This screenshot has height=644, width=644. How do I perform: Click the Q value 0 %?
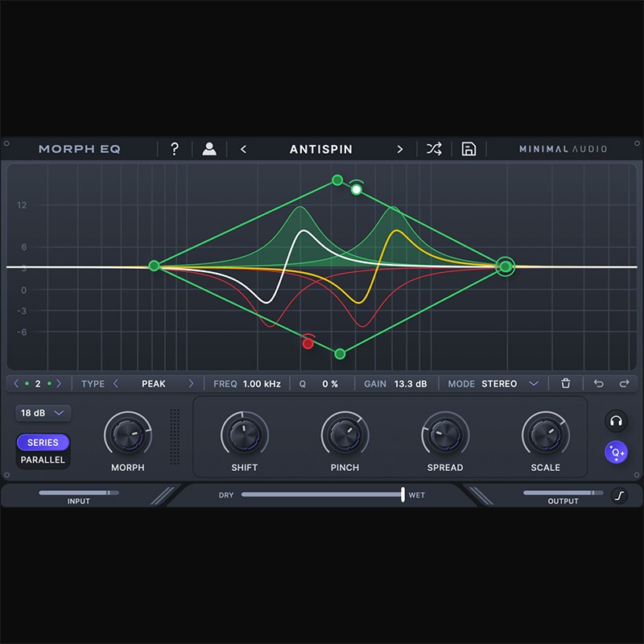330,384
